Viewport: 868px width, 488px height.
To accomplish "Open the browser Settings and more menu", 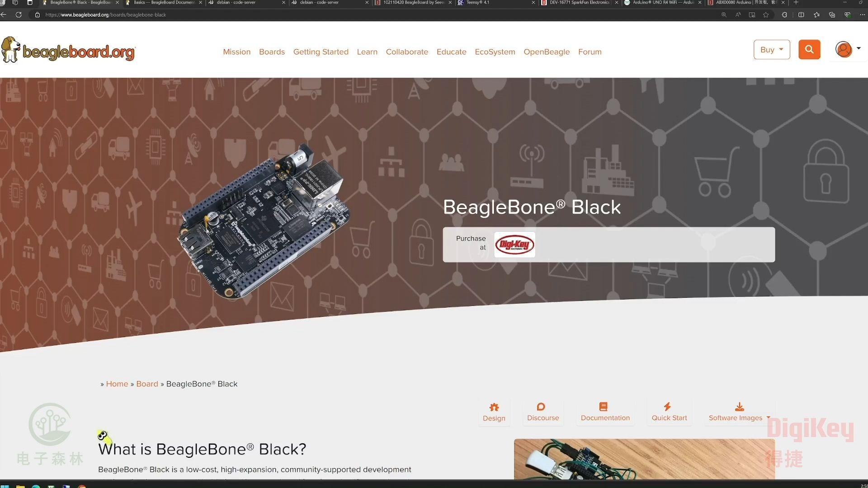I will (862, 14).
